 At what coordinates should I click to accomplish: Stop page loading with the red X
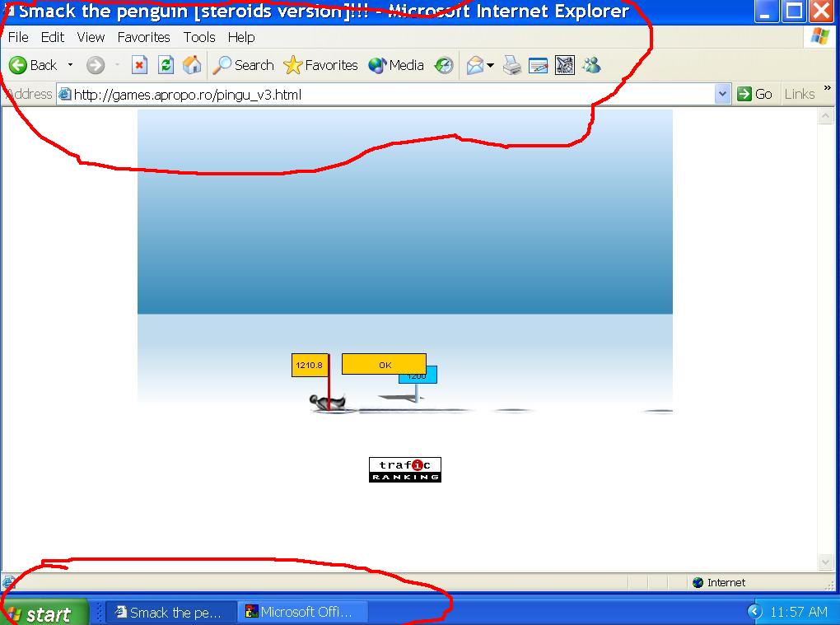[139, 65]
